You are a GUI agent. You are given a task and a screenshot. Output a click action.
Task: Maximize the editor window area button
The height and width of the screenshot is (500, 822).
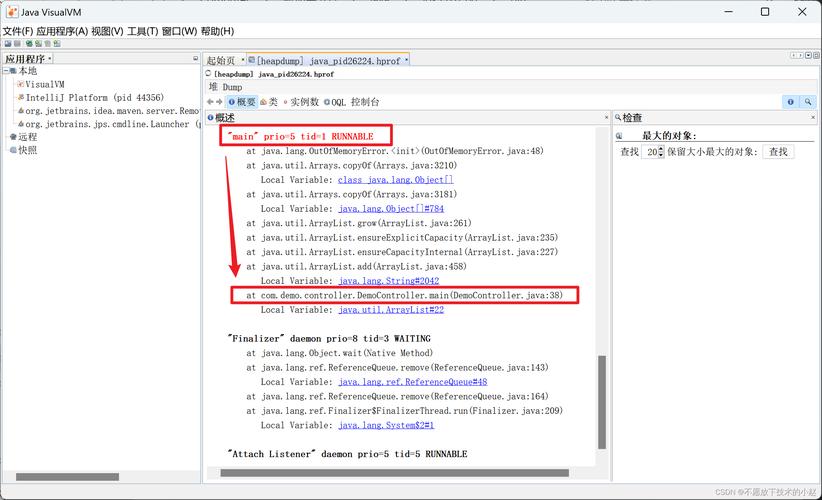816,55
